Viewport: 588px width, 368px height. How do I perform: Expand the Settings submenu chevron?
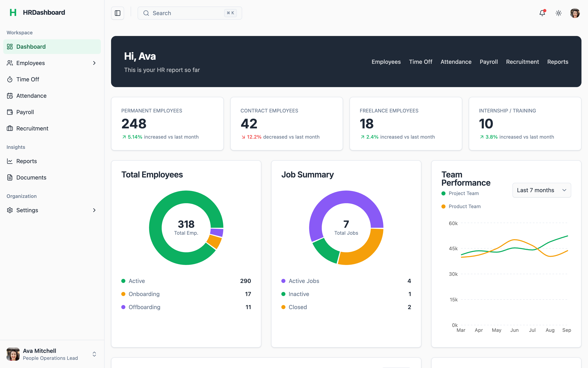[x=94, y=210]
